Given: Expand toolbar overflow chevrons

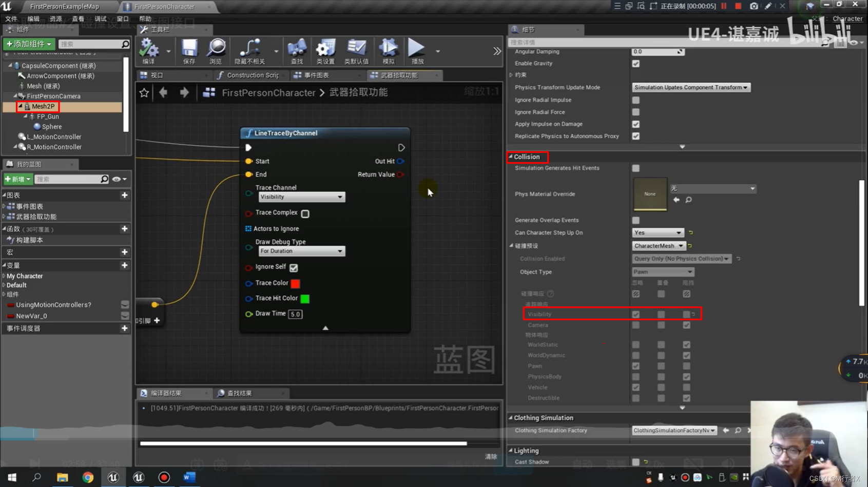Looking at the screenshot, I should click(x=497, y=51).
